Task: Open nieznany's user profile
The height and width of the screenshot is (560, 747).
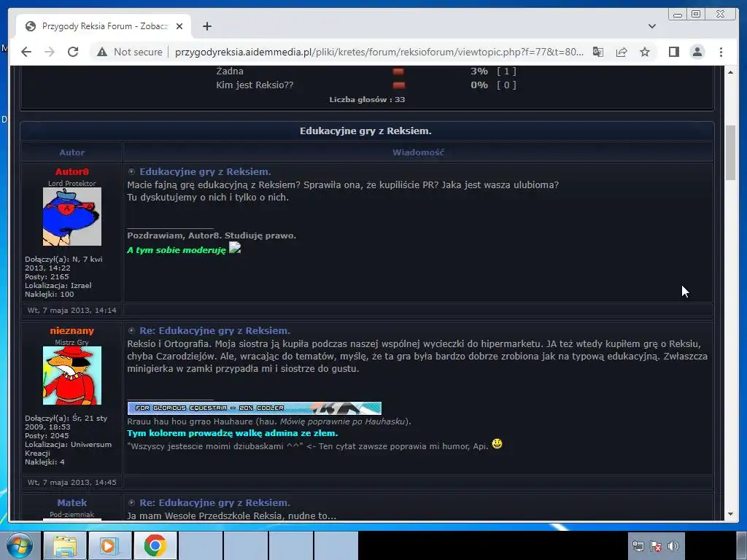Action: pos(72,330)
